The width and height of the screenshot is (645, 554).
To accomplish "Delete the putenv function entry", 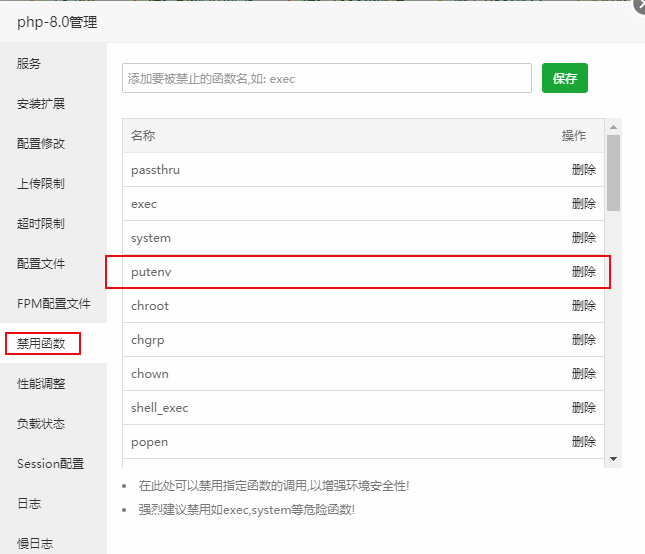I will tap(584, 271).
